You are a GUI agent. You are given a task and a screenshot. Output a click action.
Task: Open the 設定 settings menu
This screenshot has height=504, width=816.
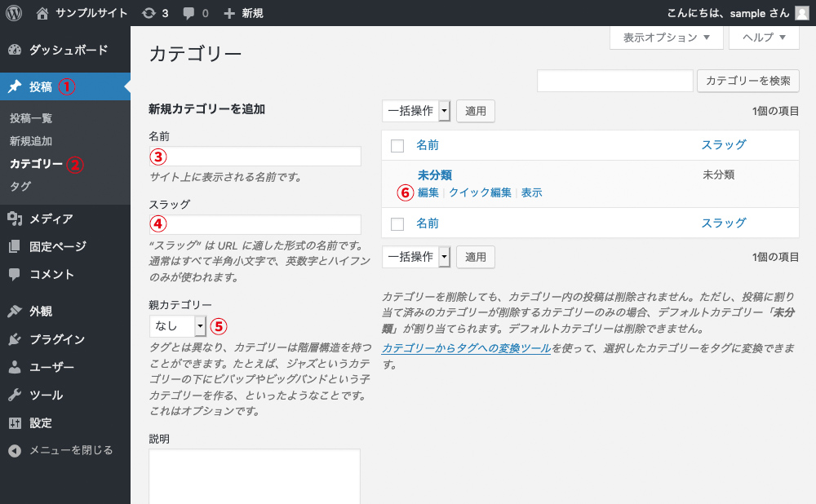click(x=41, y=422)
